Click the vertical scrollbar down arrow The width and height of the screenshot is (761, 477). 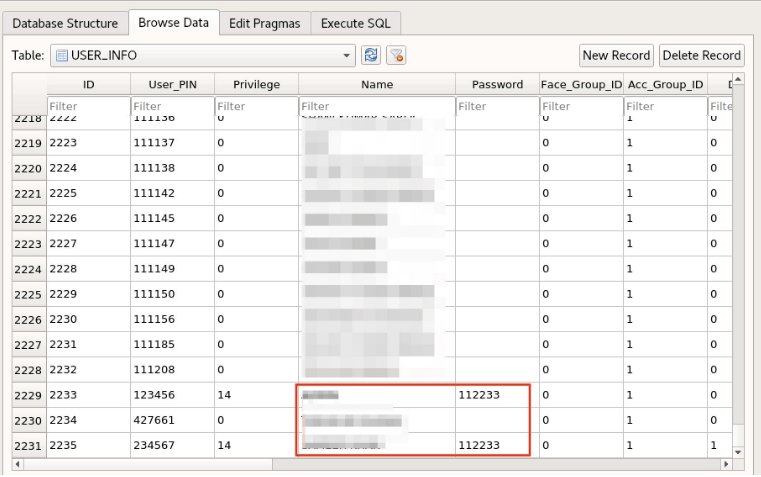pos(738,452)
